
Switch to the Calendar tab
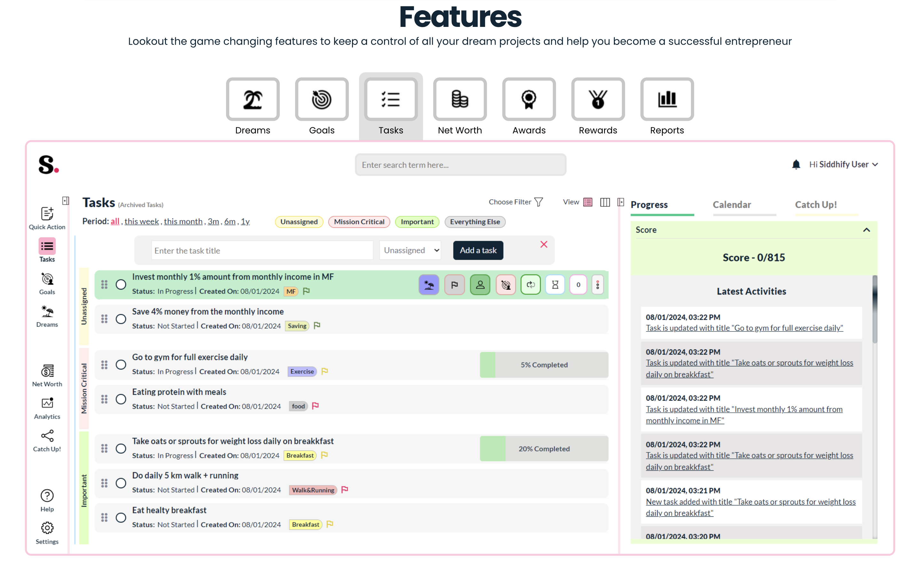click(732, 205)
